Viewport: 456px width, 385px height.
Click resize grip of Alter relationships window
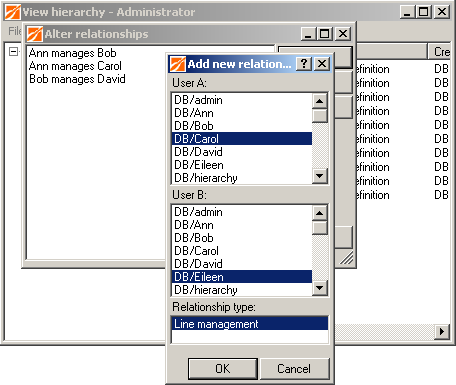(347, 259)
